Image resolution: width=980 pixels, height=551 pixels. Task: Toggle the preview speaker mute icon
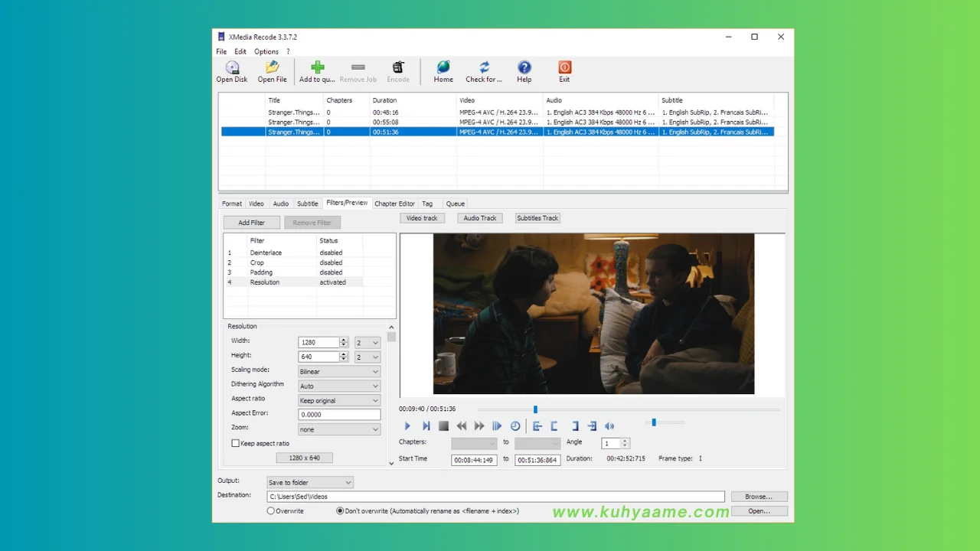coord(609,426)
